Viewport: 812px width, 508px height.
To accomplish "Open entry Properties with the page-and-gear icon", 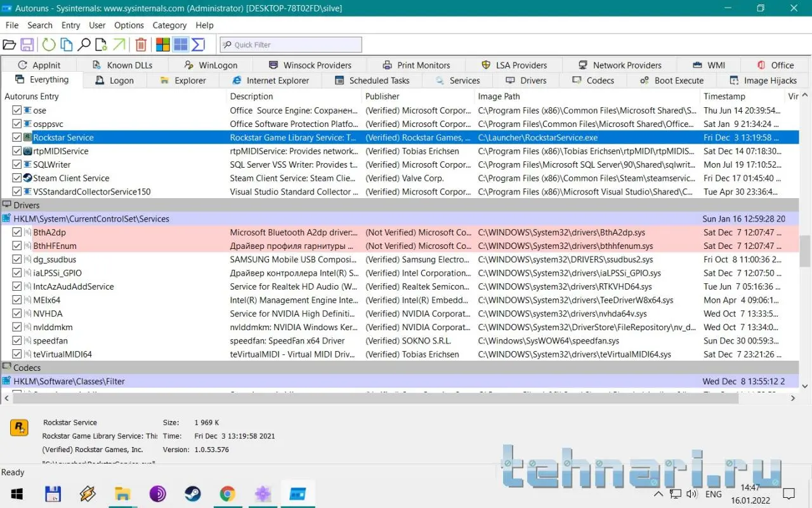I will pos(101,44).
